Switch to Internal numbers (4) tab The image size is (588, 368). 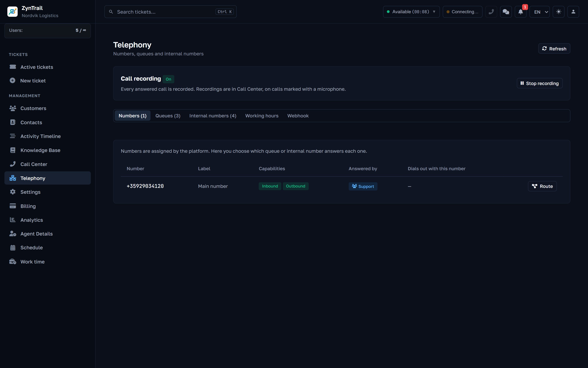pos(213,116)
